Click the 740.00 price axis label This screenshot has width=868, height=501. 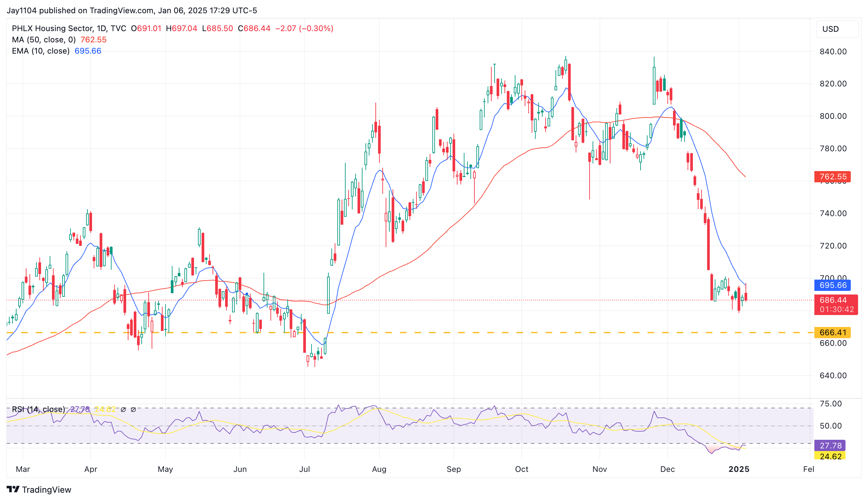coord(833,213)
